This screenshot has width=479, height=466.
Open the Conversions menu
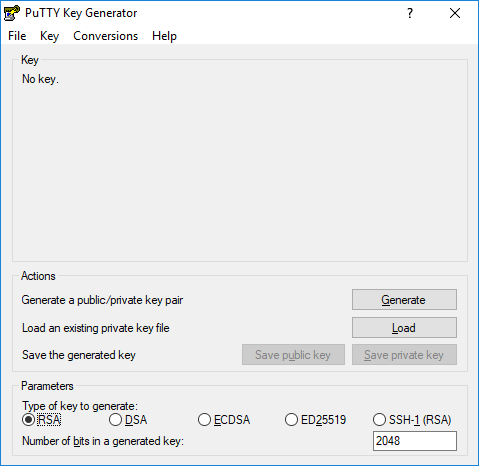pos(105,36)
